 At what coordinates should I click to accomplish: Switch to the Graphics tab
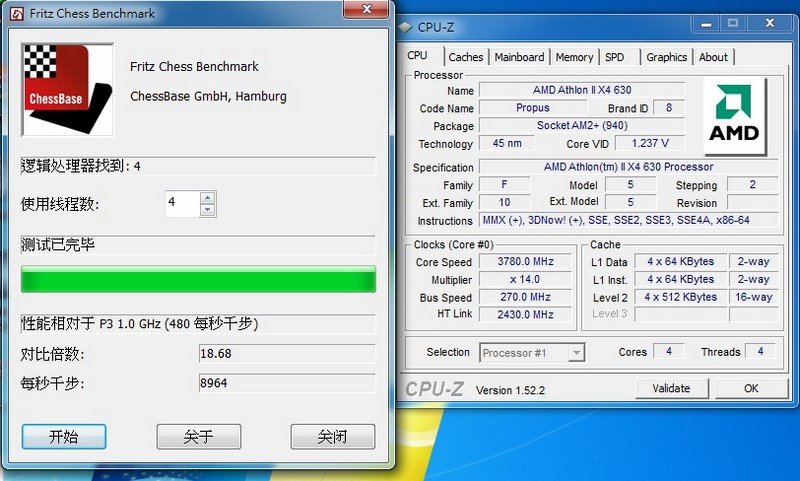pyautogui.click(x=667, y=57)
